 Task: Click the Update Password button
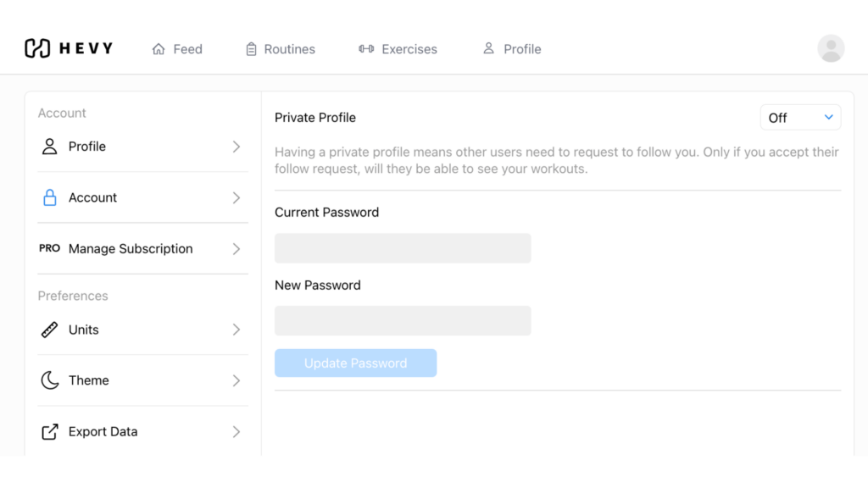pyautogui.click(x=355, y=363)
